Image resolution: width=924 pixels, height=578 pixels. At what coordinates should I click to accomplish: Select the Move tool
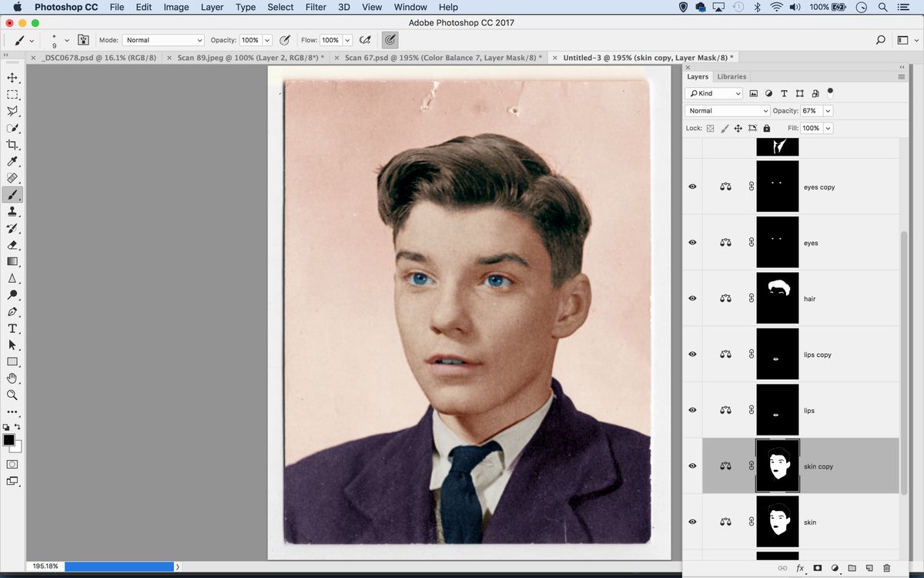pyautogui.click(x=12, y=78)
